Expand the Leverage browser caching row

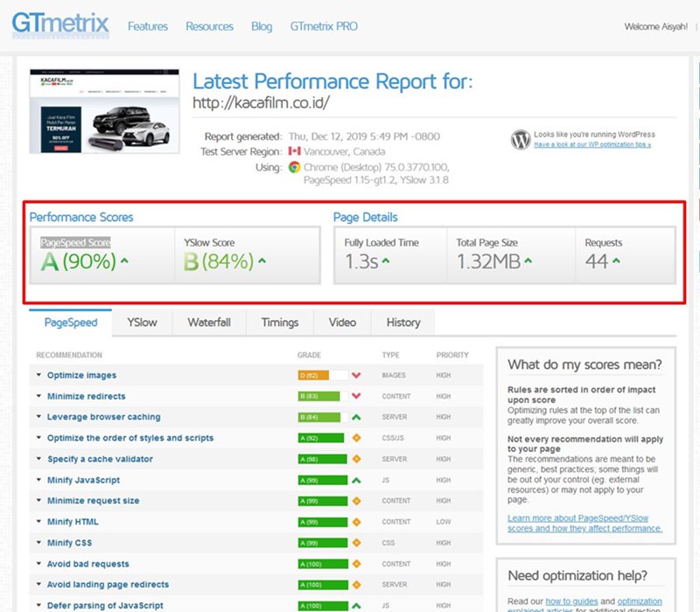coord(102,417)
